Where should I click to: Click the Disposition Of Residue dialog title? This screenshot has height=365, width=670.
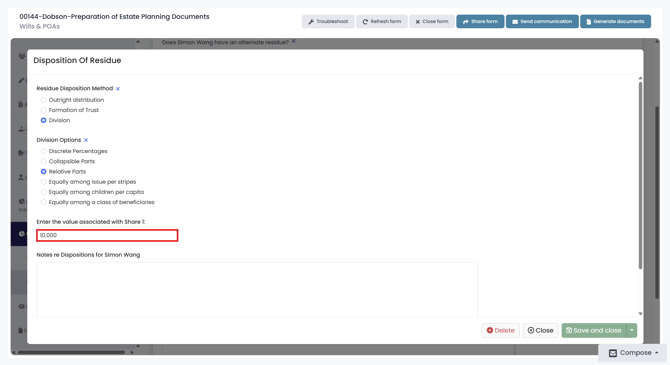click(x=77, y=60)
